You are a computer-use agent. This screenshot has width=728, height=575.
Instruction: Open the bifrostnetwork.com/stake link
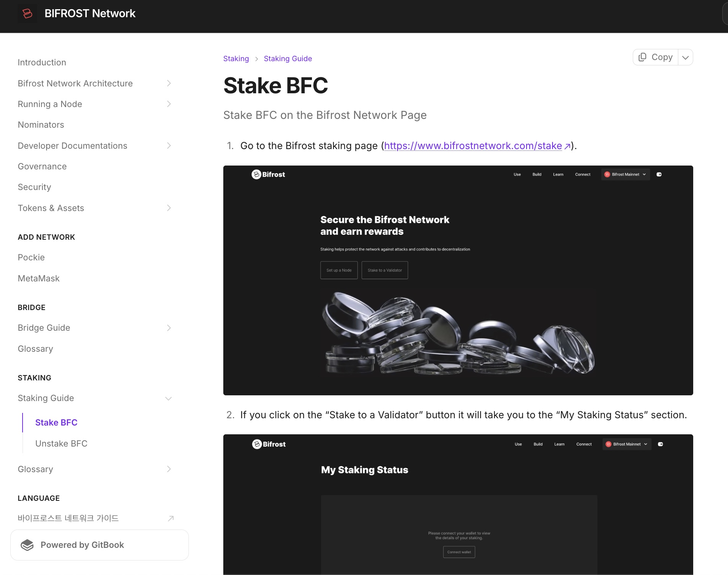pyautogui.click(x=473, y=146)
